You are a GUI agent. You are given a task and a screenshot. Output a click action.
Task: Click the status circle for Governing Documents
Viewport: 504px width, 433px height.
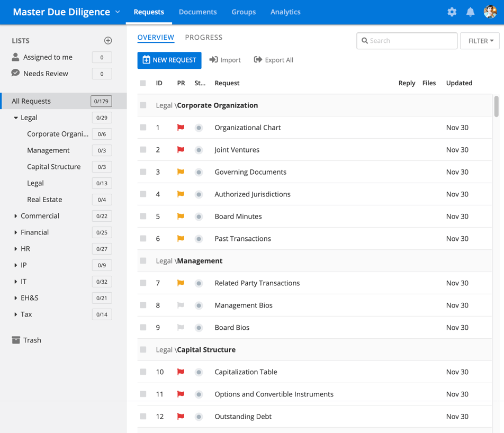(199, 172)
